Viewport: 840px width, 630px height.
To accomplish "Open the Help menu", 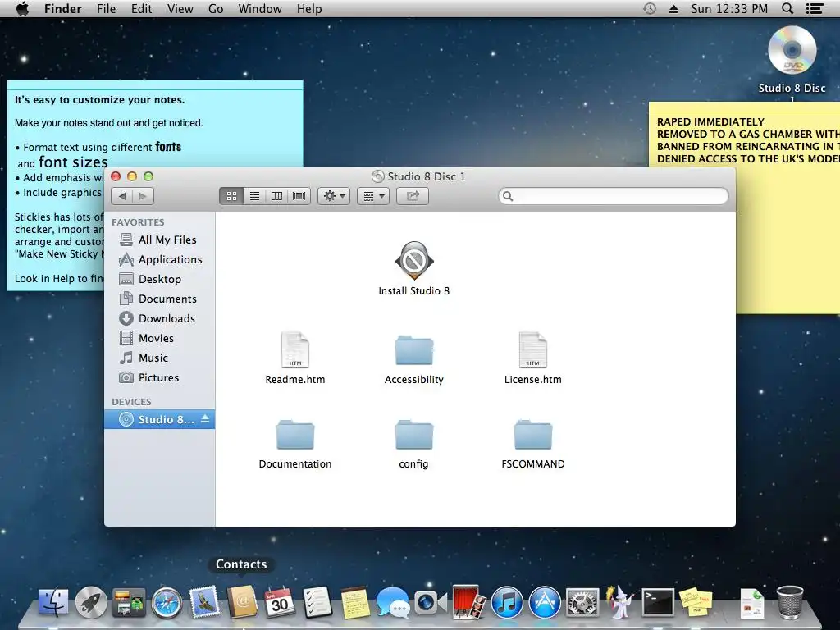I will coord(309,9).
